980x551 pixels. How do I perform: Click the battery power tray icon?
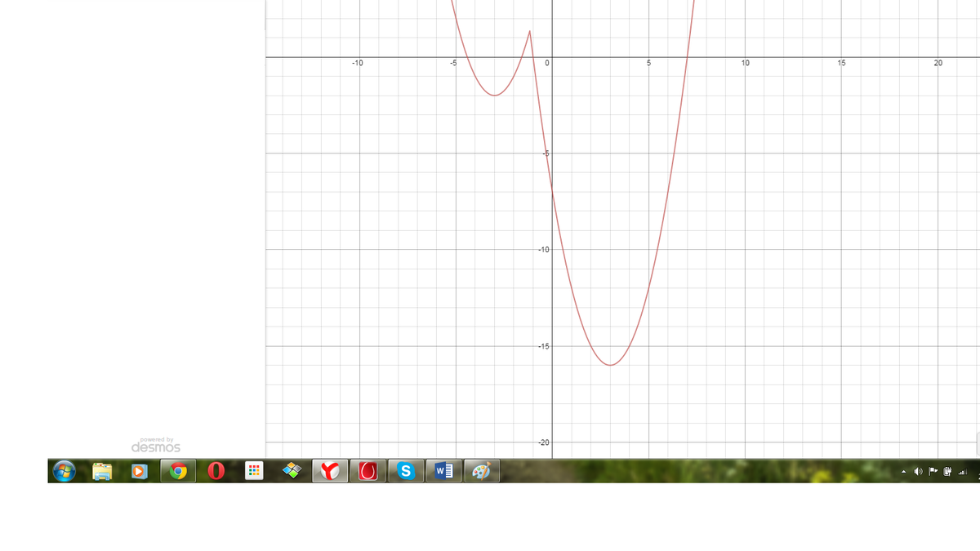[x=948, y=471]
